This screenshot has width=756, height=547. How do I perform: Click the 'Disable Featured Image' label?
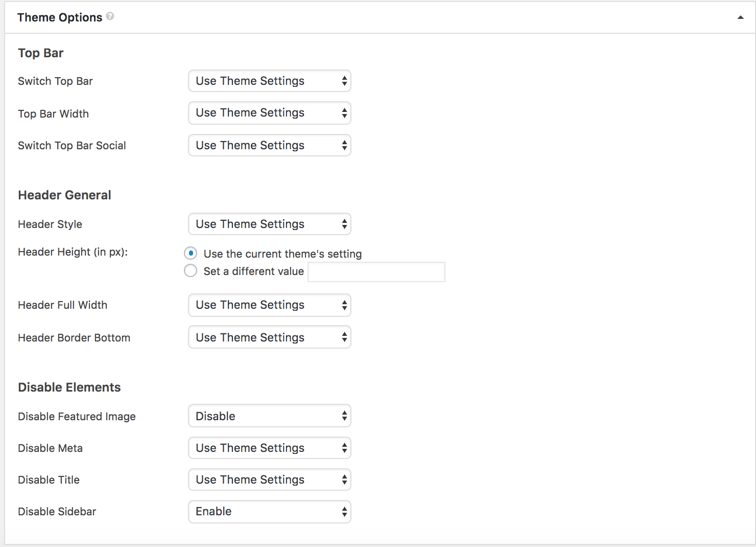(x=77, y=417)
